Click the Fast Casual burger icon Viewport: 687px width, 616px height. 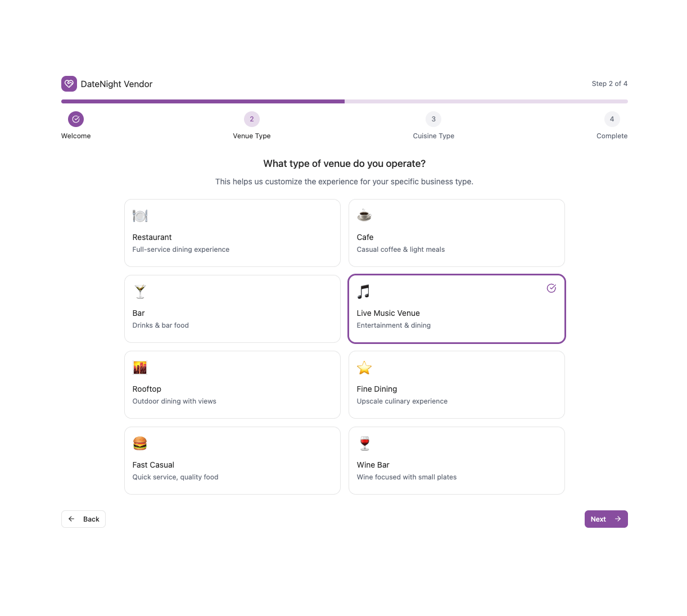pos(140,443)
